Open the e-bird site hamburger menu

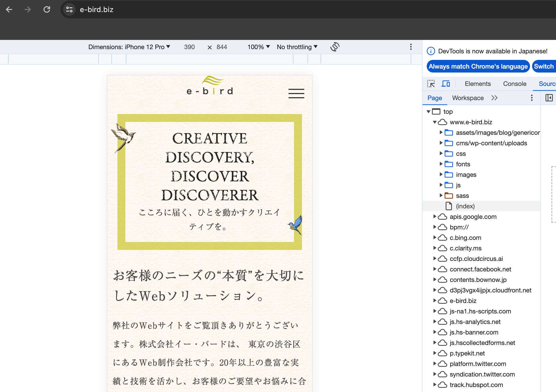coord(296,94)
